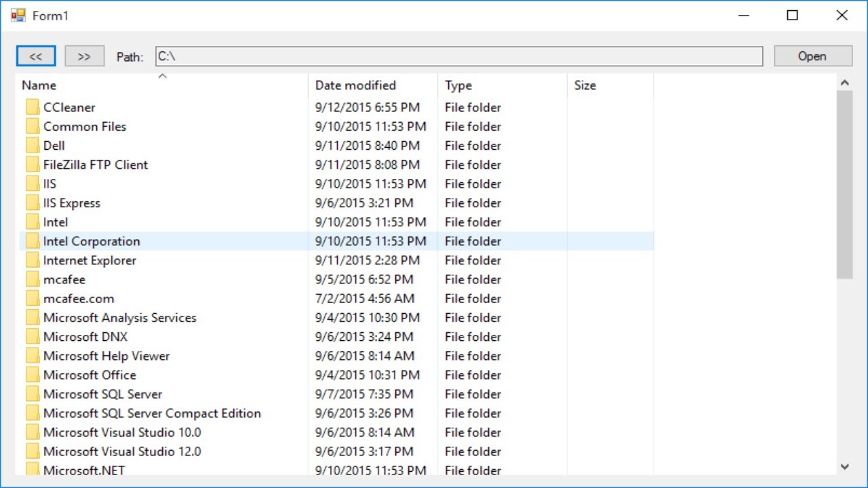Click the Microsoft Visual Studio 10.0 folder icon
868x488 pixels.
[x=33, y=432]
